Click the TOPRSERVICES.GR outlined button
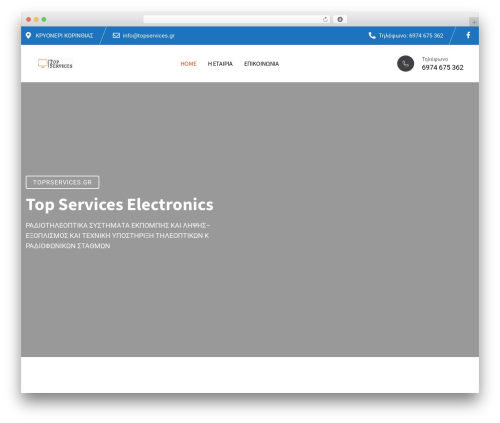This screenshot has height=423, width=500. click(x=62, y=182)
